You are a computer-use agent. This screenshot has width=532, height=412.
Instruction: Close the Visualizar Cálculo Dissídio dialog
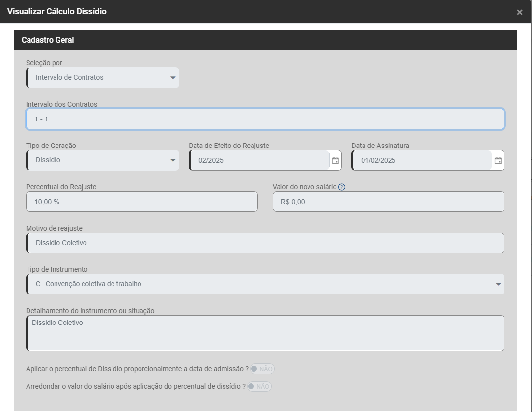click(x=519, y=12)
